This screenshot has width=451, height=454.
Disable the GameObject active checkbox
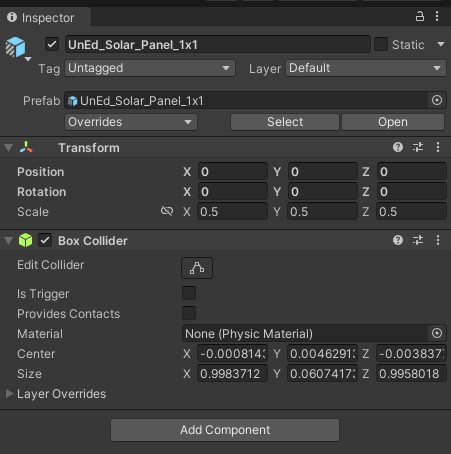pyautogui.click(x=52, y=44)
